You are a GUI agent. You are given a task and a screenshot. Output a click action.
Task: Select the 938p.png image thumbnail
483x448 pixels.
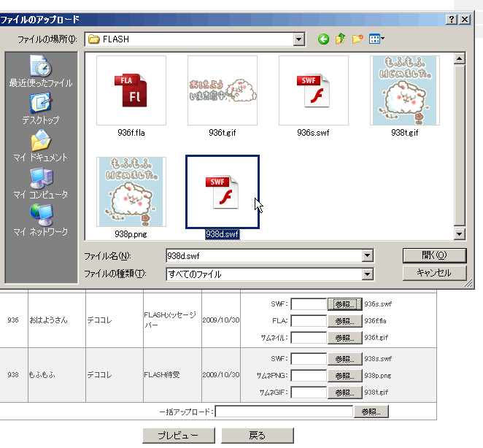pos(131,191)
